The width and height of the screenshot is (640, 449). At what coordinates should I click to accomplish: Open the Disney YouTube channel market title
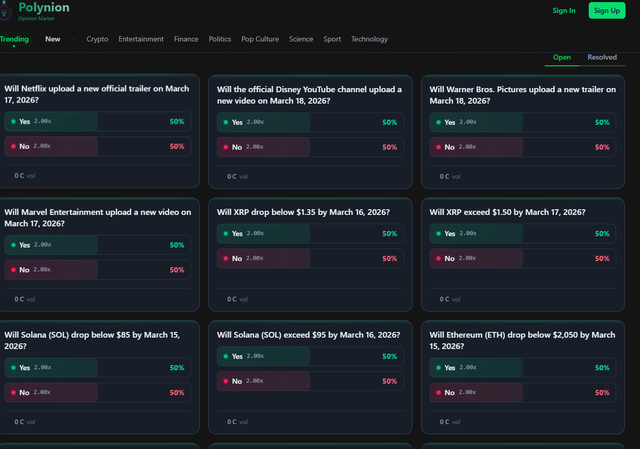[309, 95]
